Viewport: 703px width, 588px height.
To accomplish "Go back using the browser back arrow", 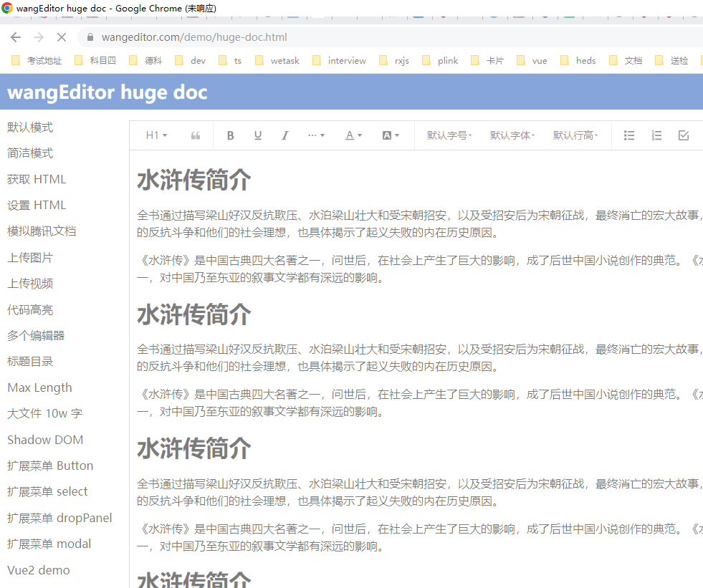I will pos(14,37).
